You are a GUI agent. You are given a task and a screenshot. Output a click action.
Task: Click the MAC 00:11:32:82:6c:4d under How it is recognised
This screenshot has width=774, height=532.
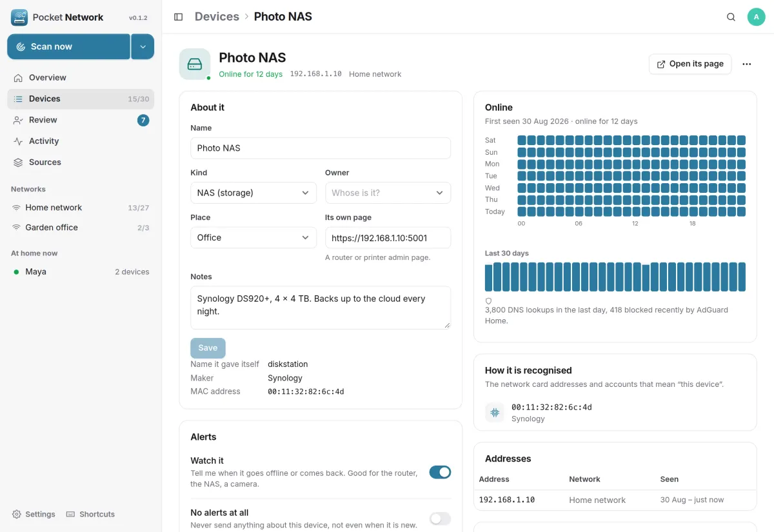point(551,407)
